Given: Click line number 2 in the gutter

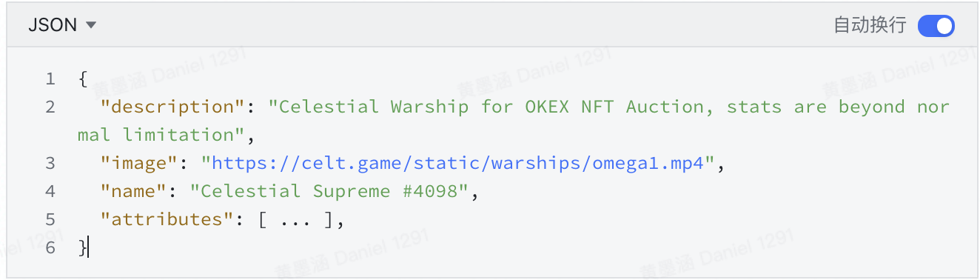Looking at the screenshot, I should 50,107.
